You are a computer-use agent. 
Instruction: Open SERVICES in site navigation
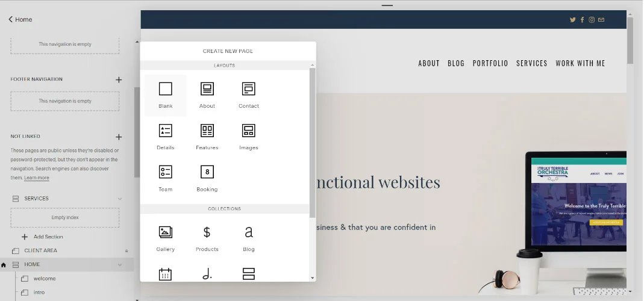coord(532,63)
